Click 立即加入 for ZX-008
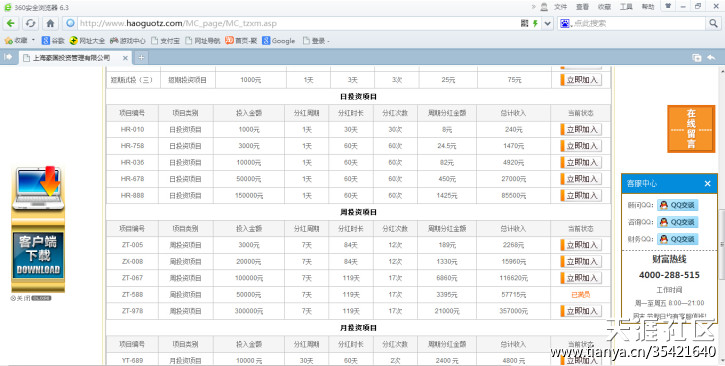 tap(581, 262)
